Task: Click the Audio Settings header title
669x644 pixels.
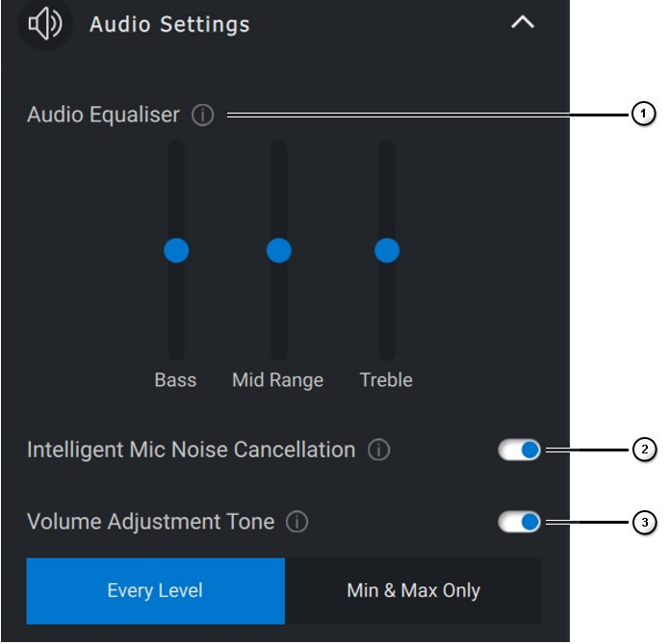Action: [169, 24]
